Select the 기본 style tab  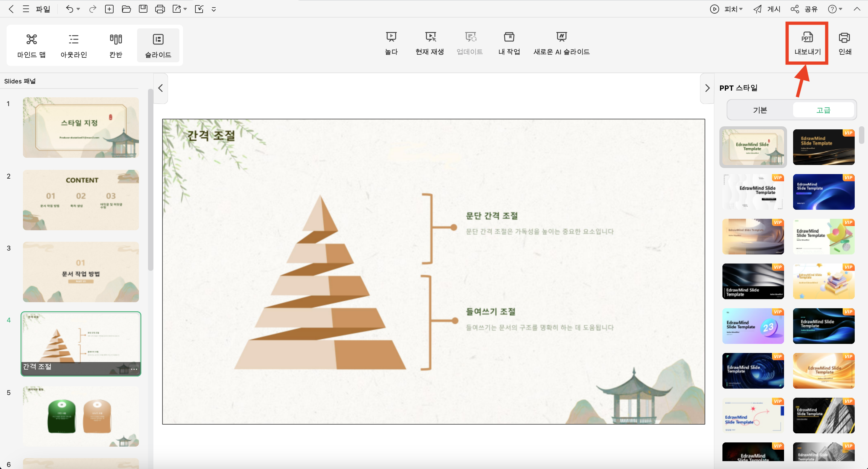[760, 110]
